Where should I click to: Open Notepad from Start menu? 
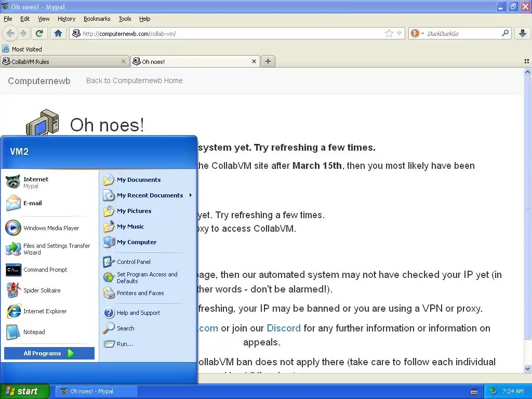point(50,332)
